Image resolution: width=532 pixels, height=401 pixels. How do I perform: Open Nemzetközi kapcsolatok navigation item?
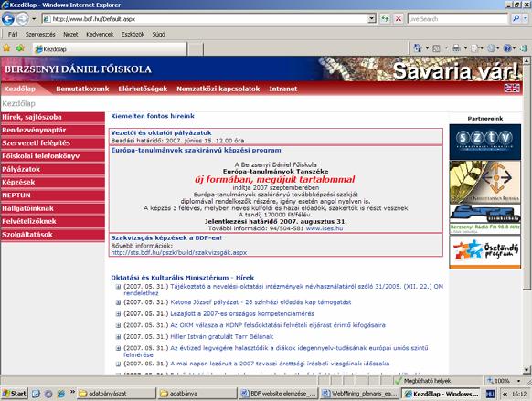click(x=218, y=89)
